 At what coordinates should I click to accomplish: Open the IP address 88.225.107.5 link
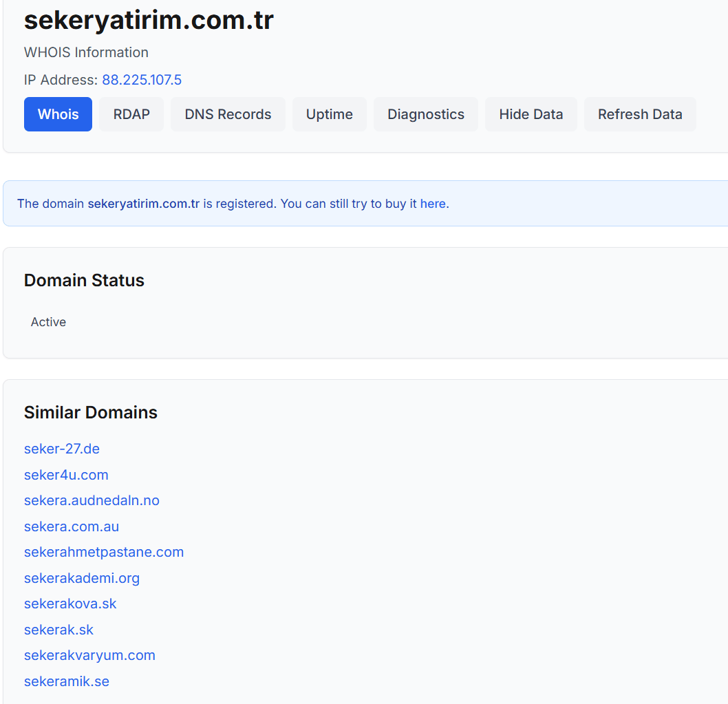(x=142, y=80)
